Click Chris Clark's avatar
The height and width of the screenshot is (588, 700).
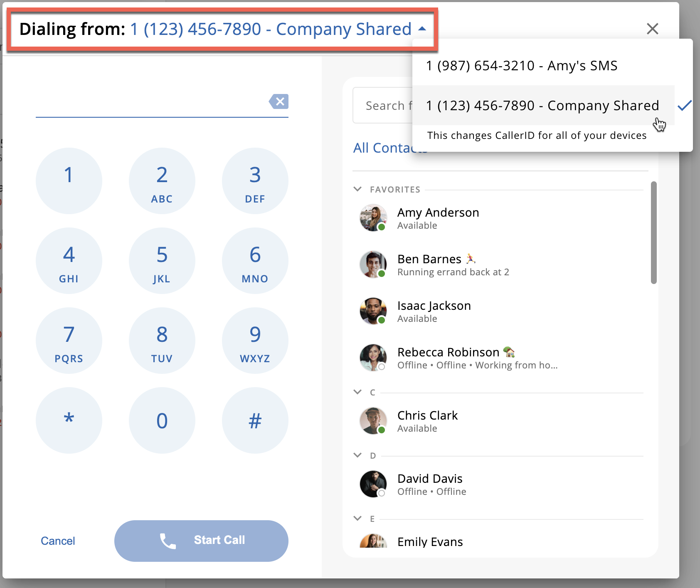(x=373, y=420)
